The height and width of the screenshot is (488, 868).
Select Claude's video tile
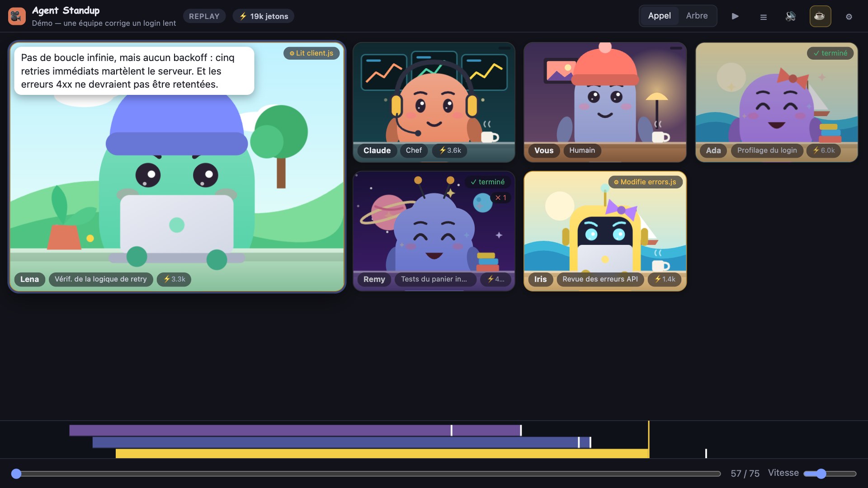pos(434,102)
